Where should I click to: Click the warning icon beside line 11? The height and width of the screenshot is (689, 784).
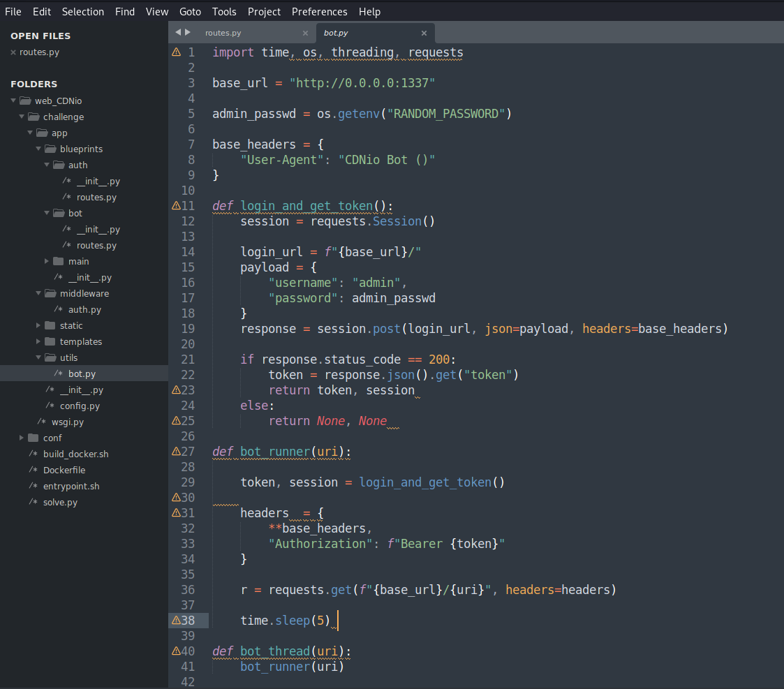(x=176, y=206)
